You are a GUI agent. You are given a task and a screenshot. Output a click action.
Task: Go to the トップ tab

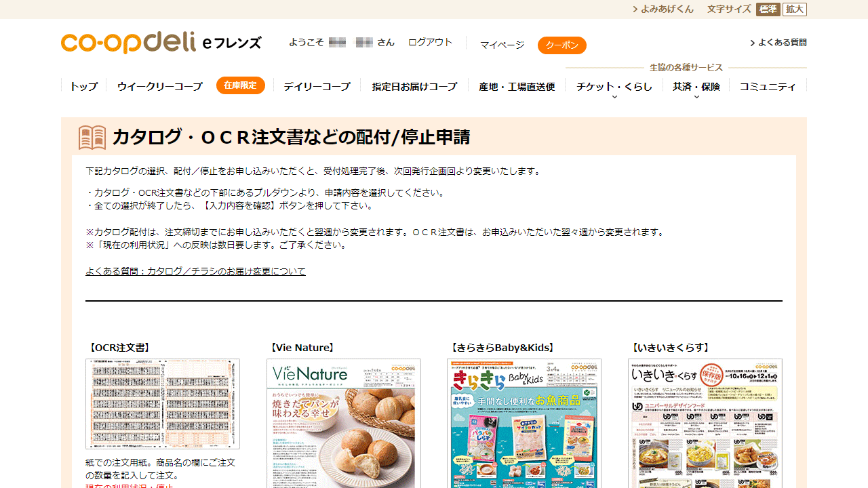[83, 87]
